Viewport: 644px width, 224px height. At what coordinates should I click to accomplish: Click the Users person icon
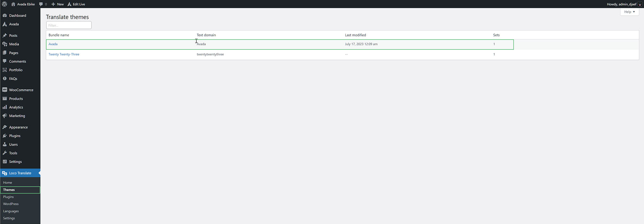pyautogui.click(x=5, y=144)
